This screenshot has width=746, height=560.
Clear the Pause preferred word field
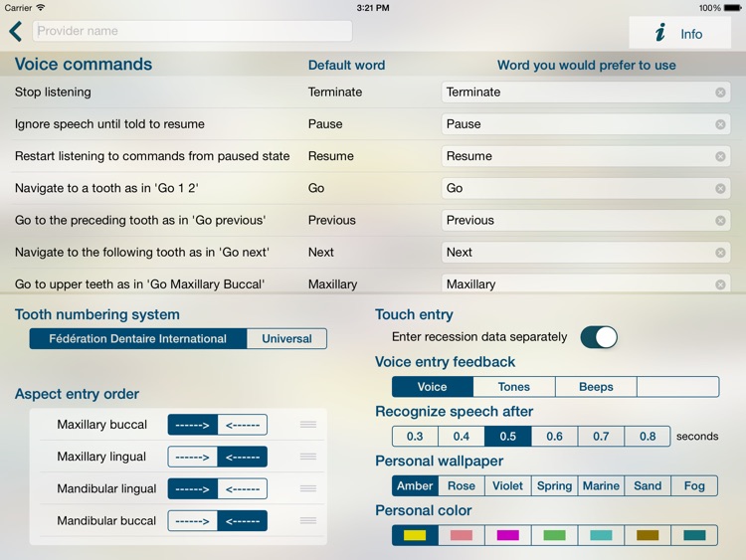[720, 124]
